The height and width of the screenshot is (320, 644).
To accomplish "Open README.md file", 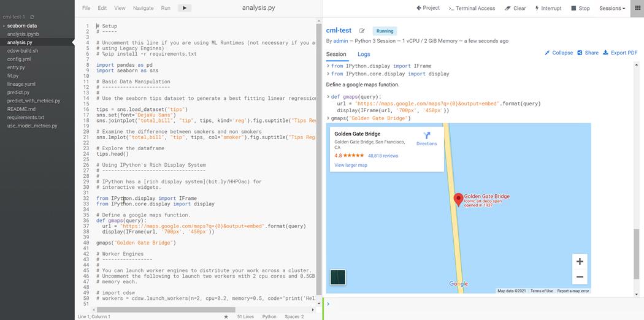I will (21, 109).
